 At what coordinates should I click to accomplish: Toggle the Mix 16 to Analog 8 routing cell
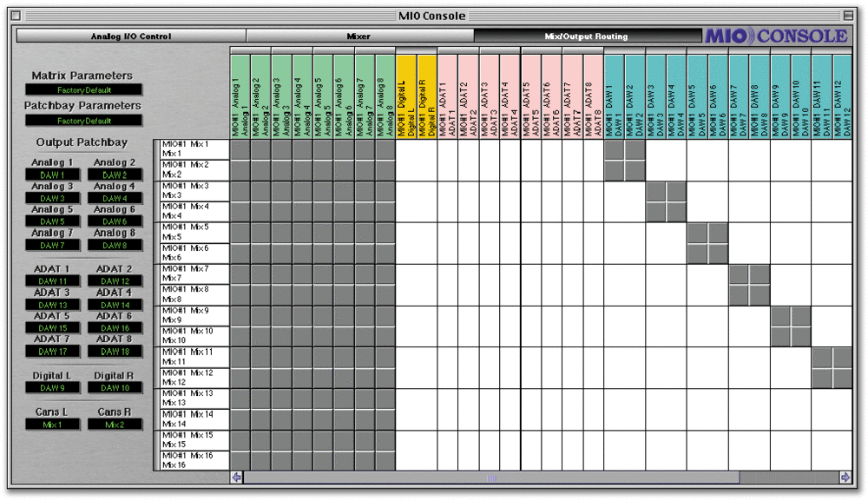click(x=386, y=461)
